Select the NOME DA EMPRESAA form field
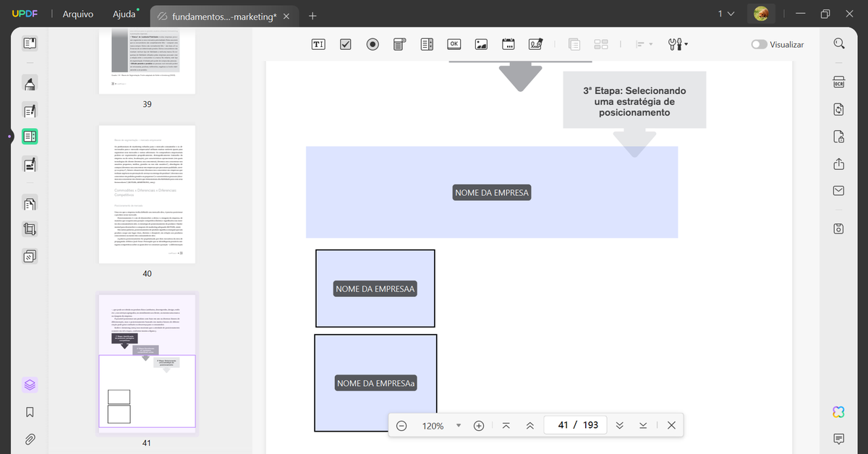This screenshot has width=868, height=454. [x=375, y=288]
